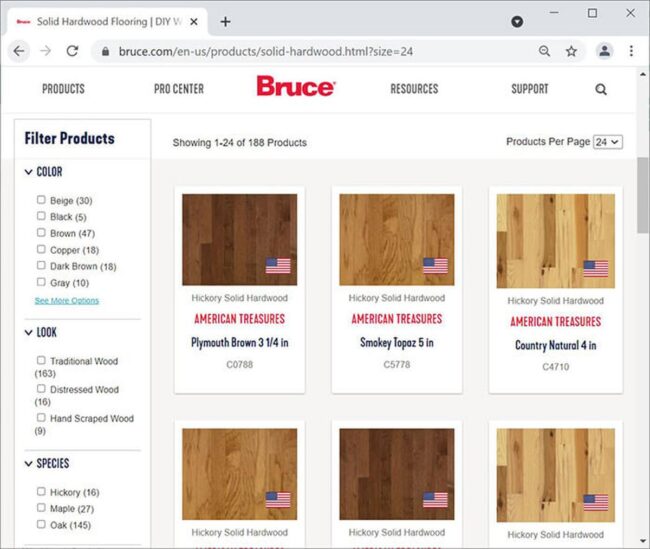Click the Plymouth Brown wood swatch image
This screenshot has width=650, height=549.
tap(240, 240)
